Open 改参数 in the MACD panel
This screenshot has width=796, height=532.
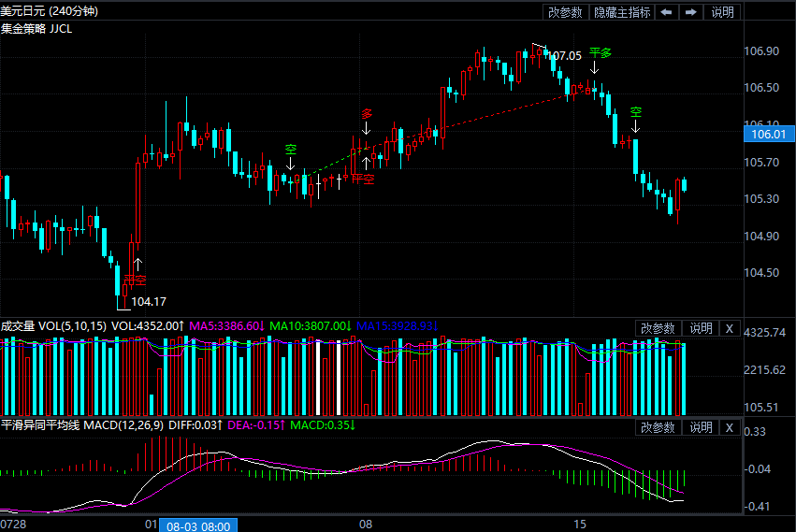(658, 427)
